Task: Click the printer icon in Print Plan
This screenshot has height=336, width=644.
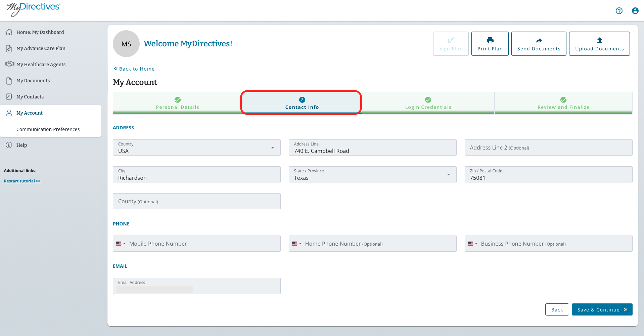Action: (490, 40)
